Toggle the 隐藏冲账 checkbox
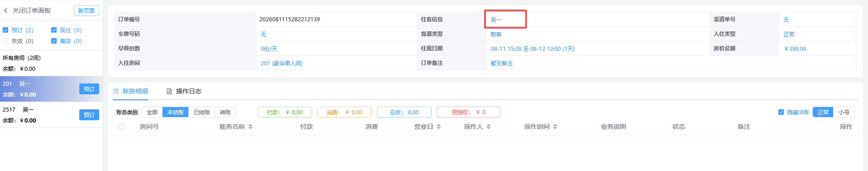The width and height of the screenshot is (868, 171). pos(781,112)
